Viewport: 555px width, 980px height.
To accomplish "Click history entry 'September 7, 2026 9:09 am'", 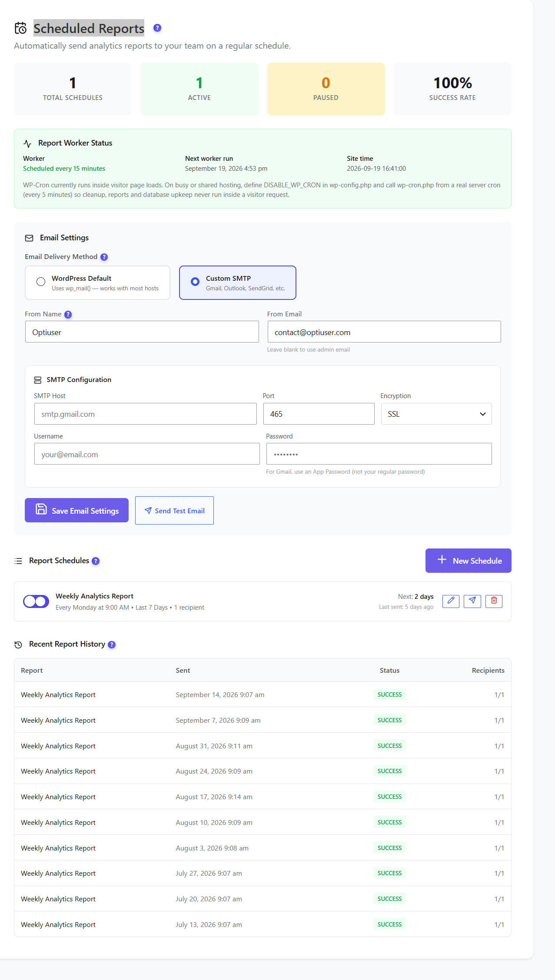I will point(218,720).
